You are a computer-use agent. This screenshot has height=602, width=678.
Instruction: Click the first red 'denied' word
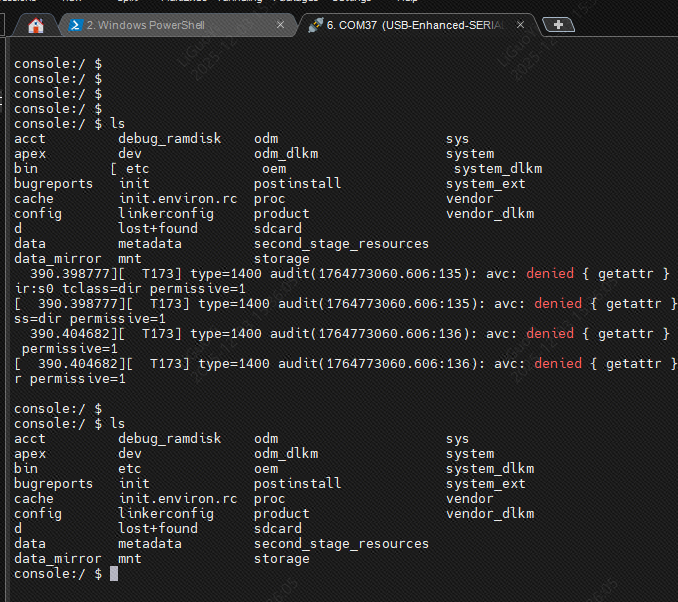click(x=550, y=274)
